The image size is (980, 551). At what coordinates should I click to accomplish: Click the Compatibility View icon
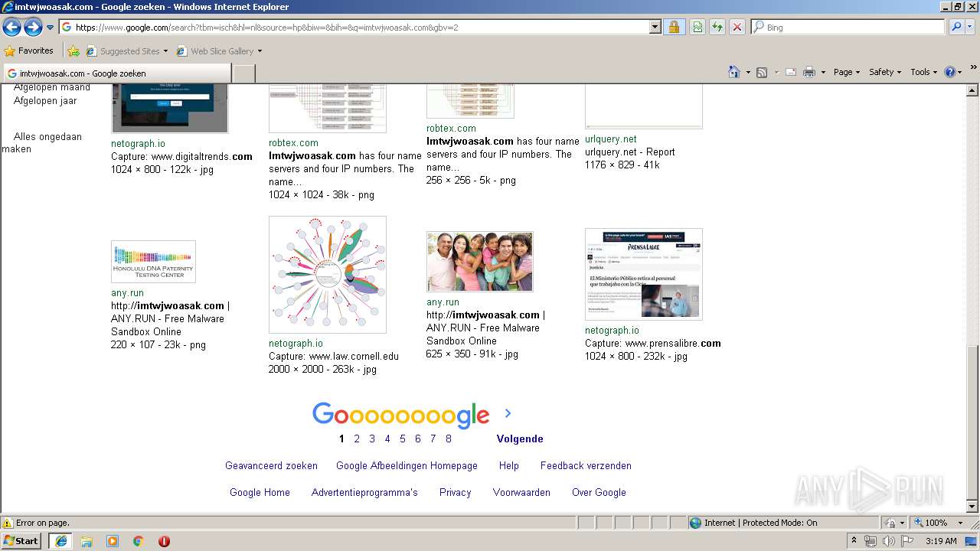697,28
